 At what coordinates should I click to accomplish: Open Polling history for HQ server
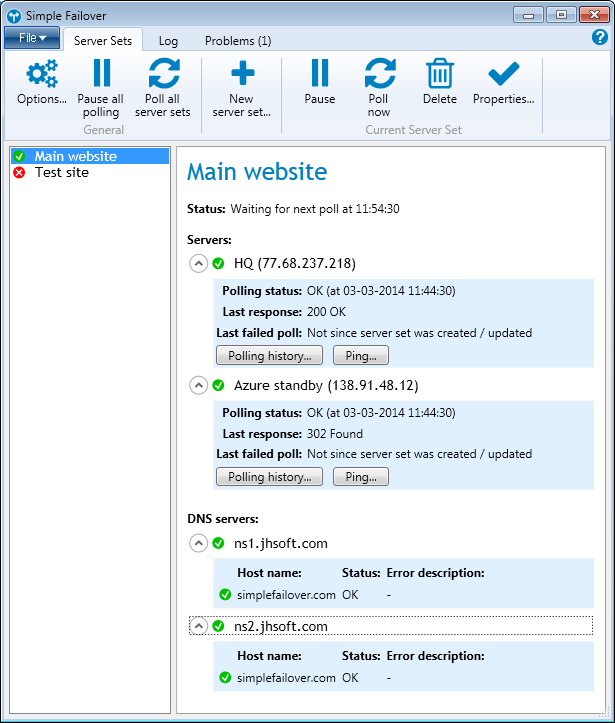click(x=269, y=355)
